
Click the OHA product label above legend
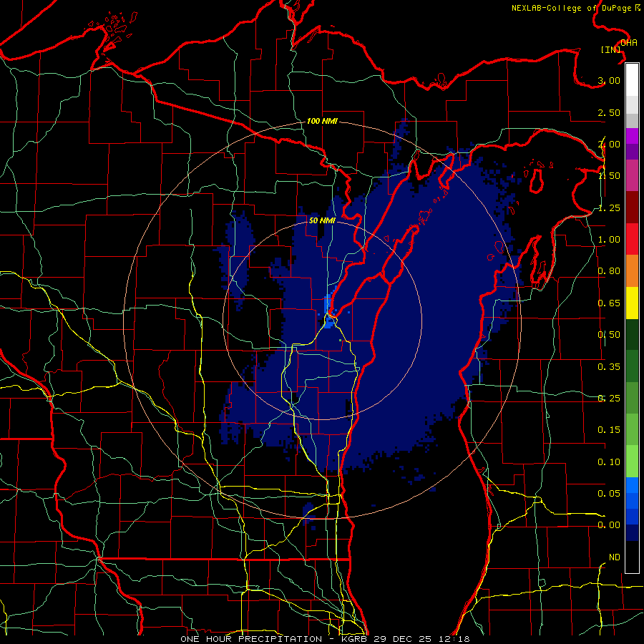[x=629, y=43]
